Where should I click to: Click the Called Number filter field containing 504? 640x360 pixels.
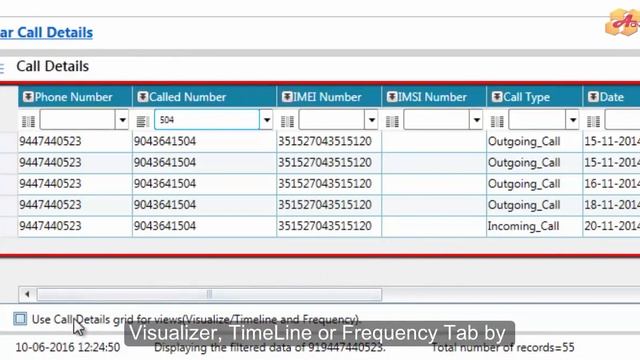(207, 120)
